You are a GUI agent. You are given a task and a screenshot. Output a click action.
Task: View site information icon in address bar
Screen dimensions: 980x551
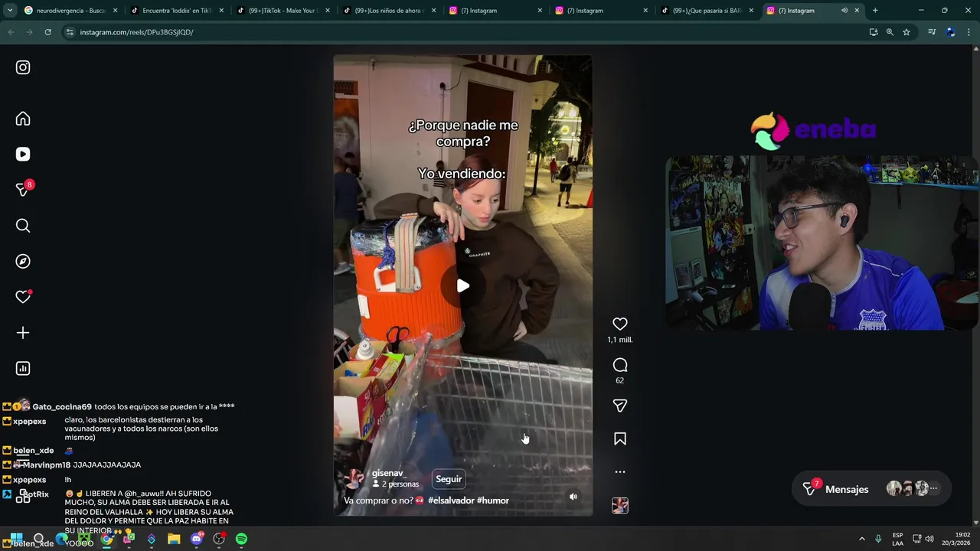tap(70, 32)
